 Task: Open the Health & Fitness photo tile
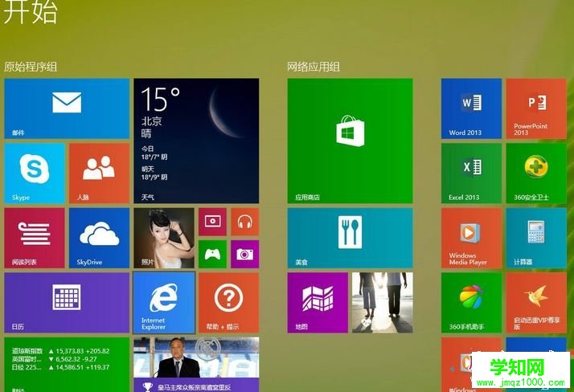383,303
